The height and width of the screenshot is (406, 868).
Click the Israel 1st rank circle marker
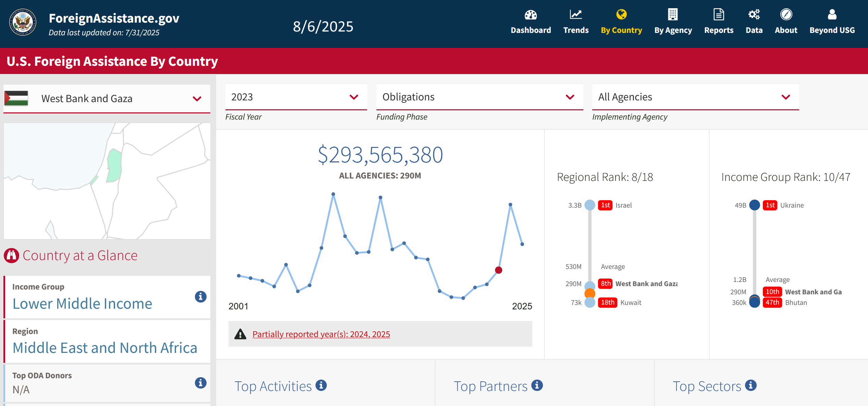[590, 205]
